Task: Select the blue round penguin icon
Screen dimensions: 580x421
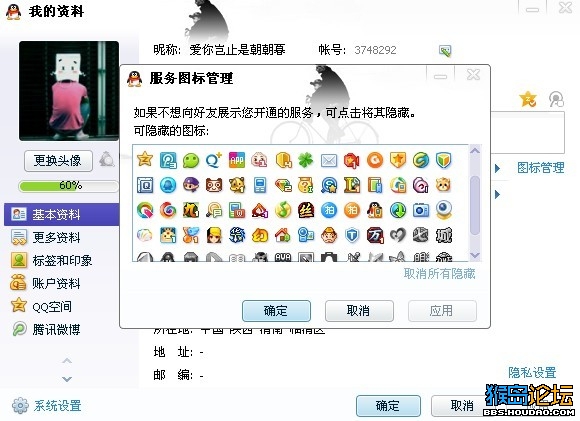Action: [x=168, y=185]
